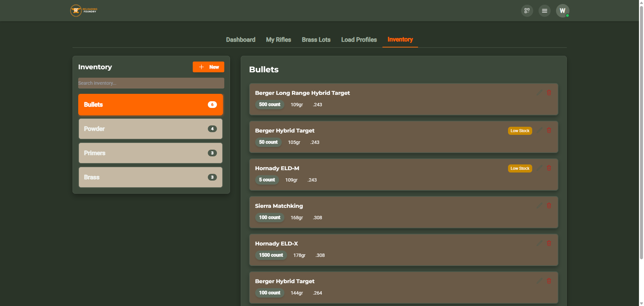Screen dimensions: 644x306
Task: Edit the 105gr Berger Hybrid Target
Action: [540, 130]
